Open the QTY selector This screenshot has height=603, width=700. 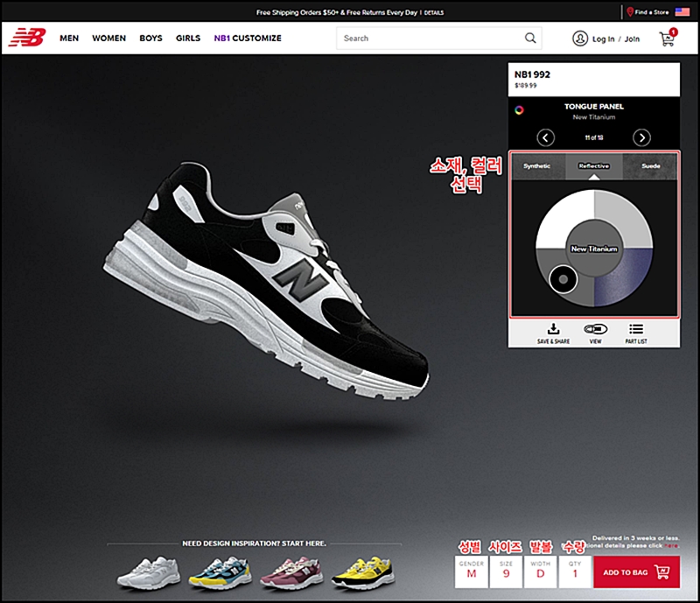(x=575, y=572)
